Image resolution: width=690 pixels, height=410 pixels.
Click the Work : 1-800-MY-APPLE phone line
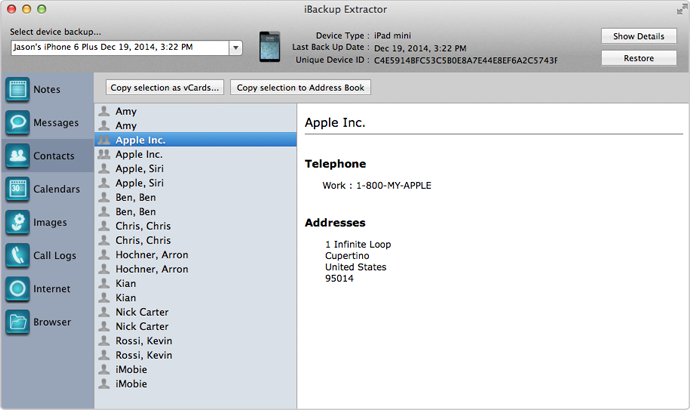tap(377, 186)
